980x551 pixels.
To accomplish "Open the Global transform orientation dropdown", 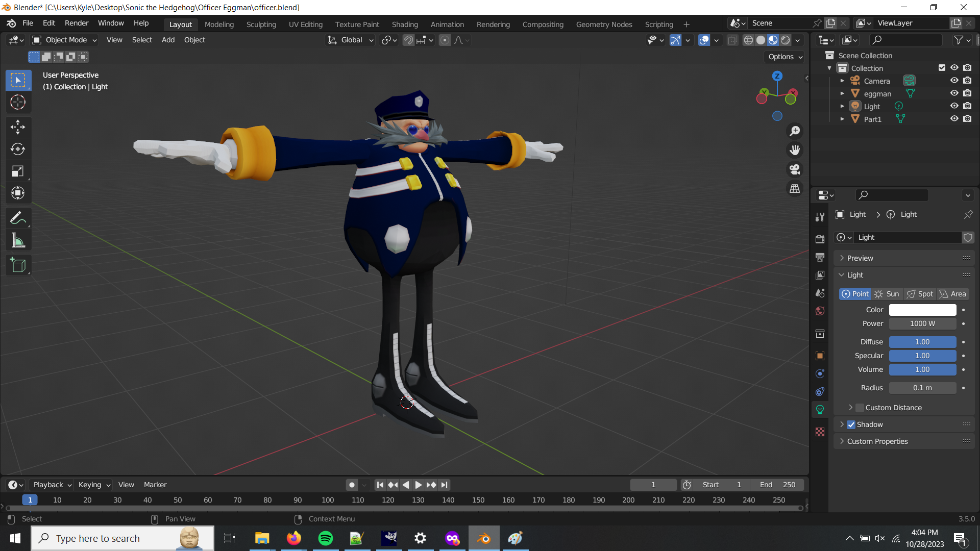I will [351, 40].
